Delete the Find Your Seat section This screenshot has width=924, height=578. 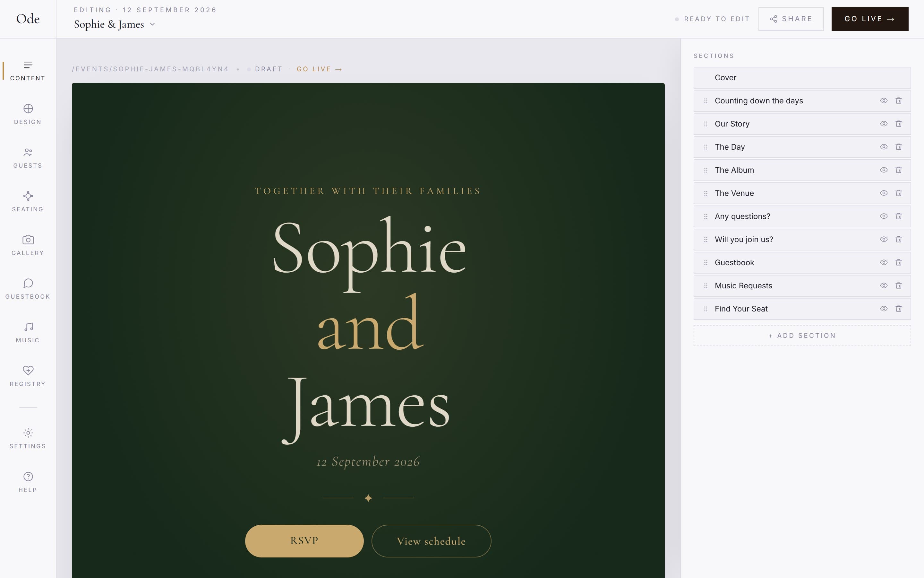pos(898,309)
